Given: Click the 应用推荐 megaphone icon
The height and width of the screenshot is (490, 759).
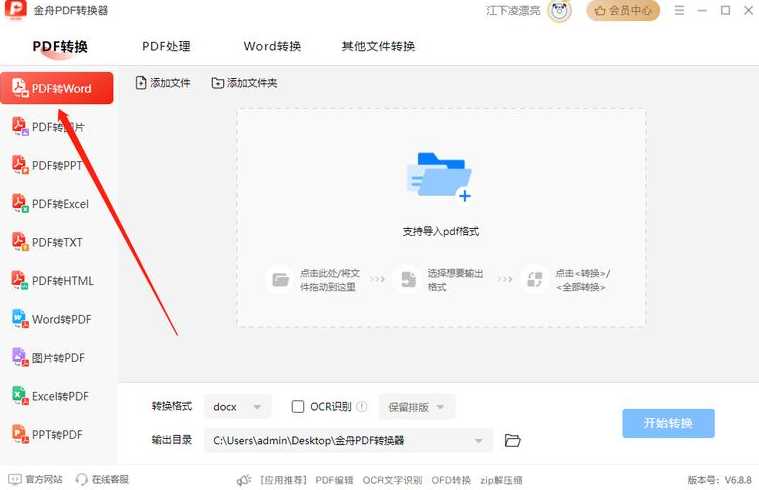Looking at the screenshot, I should coord(243,480).
